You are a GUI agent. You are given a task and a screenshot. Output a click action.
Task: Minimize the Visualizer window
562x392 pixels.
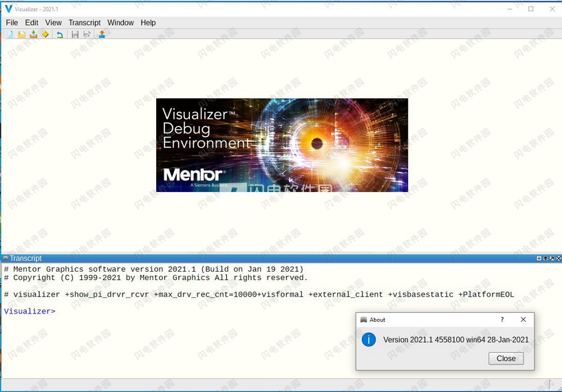pos(510,9)
